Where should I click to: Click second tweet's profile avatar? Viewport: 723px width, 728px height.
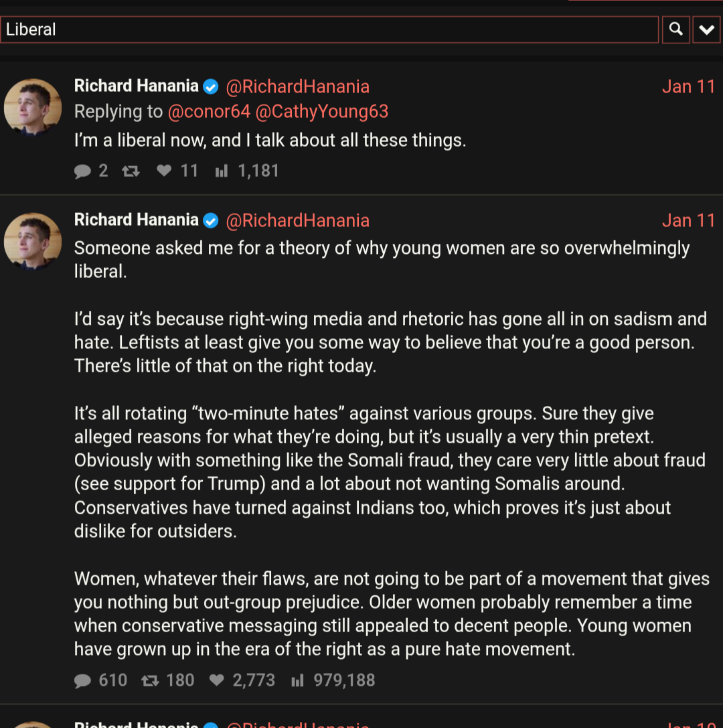tap(33, 241)
